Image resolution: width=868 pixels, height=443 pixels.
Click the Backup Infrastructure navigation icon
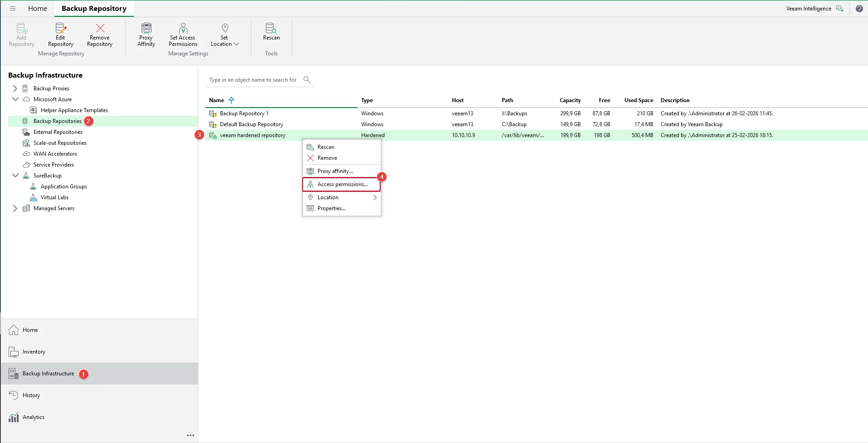(14, 374)
